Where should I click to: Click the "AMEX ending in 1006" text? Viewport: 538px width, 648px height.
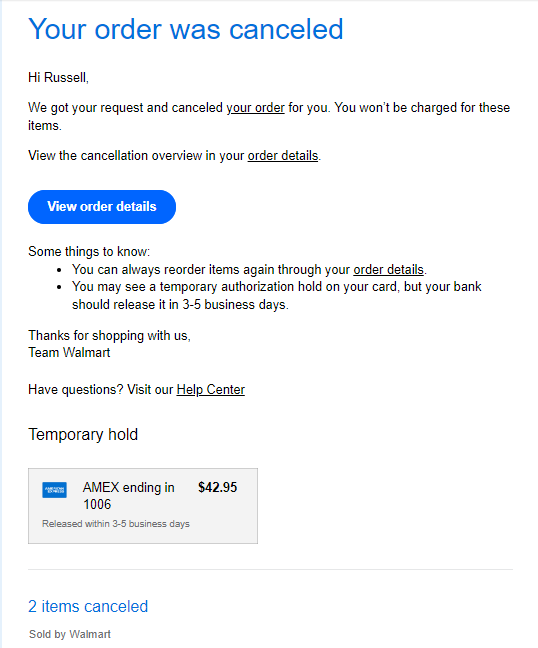coord(129,496)
